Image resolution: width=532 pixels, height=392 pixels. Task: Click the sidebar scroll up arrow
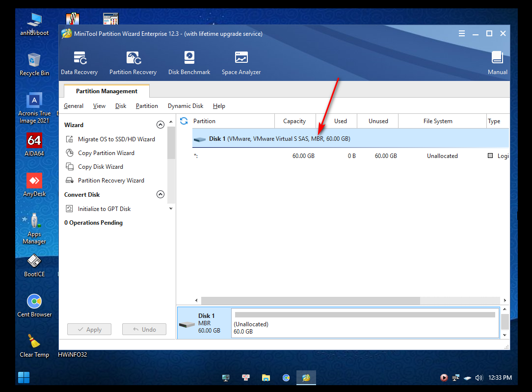tap(171, 121)
